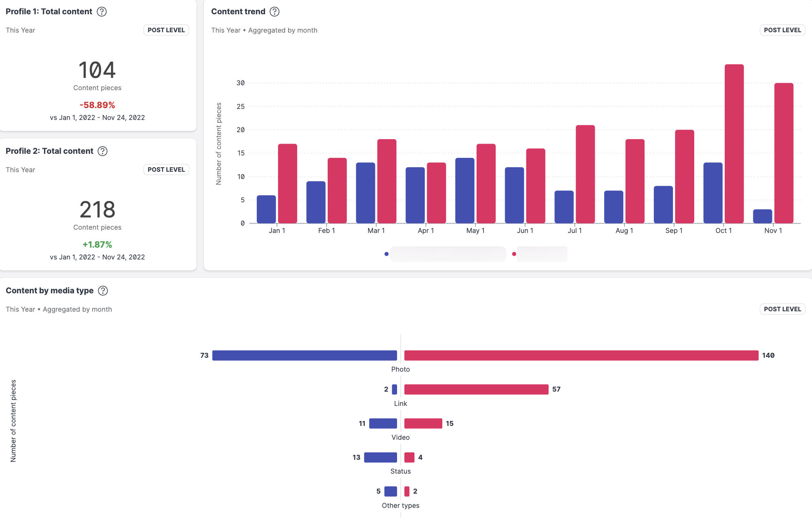The height and width of the screenshot is (523, 812).
Task: Open Content by media type help icon
Action: pos(103,291)
